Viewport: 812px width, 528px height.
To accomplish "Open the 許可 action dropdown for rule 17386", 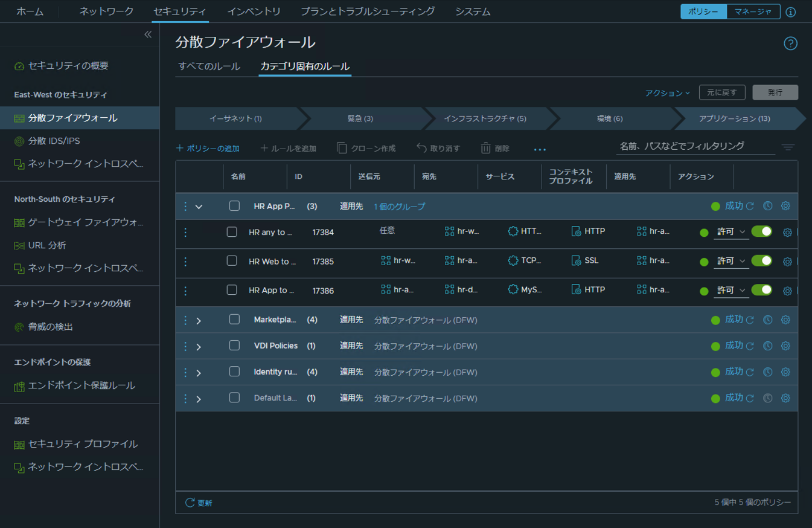I will 731,291.
